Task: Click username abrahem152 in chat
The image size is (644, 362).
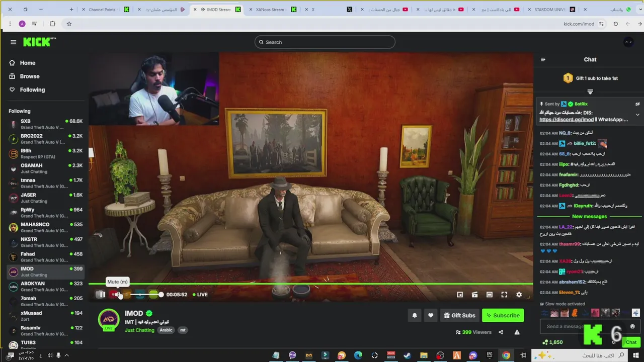Action: pos(573,282)
